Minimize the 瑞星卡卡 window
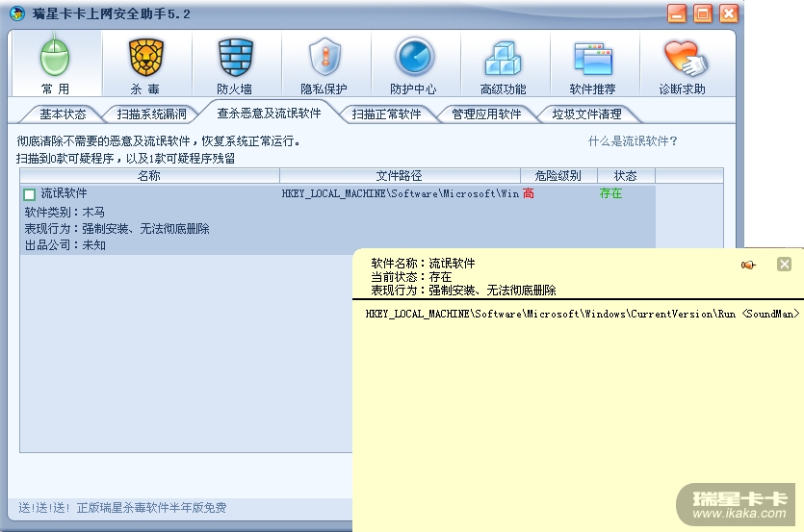The height and width of the screenshot is (532, 804). [x=677, y=13]
